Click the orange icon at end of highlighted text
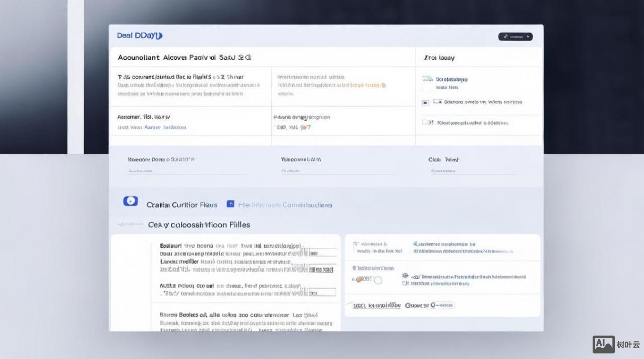Image resolution: width=644 pixels, height=359 pixels. coord(383,86)
